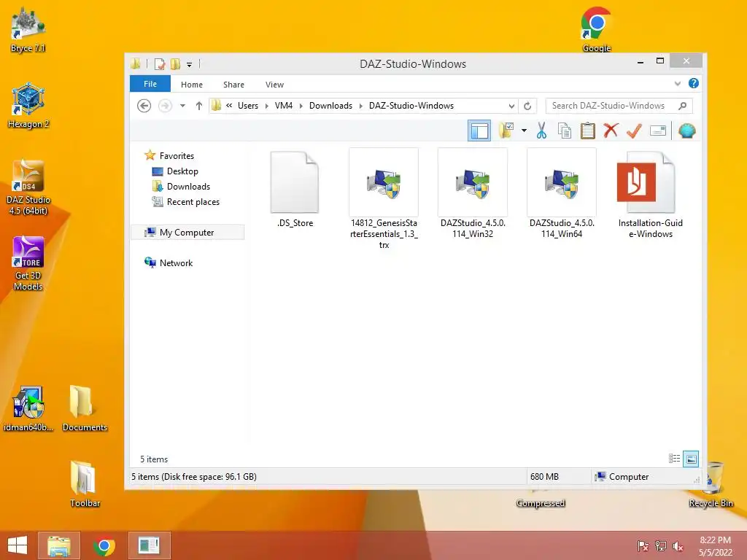747x560 pixels.
Task: Open Explorer Help question mark icon
Action: [x=694, y=83]
